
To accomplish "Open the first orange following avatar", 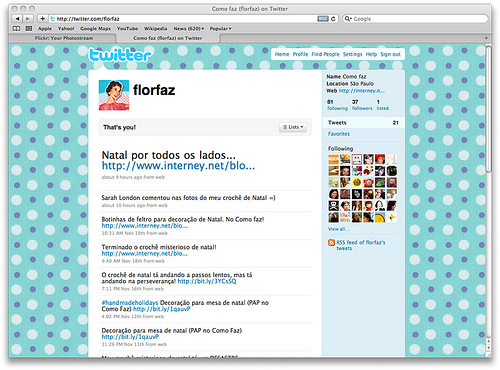I will click(x=334, y=159).
